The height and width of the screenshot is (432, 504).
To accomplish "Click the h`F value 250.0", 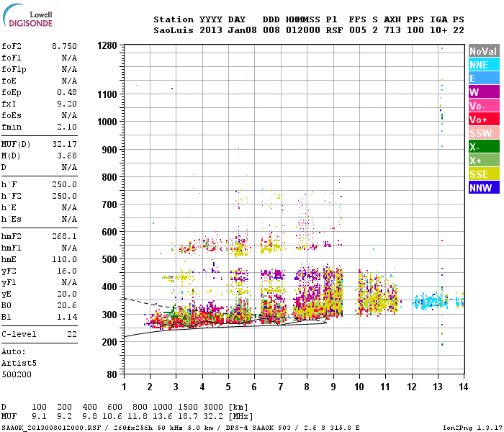I will pos(64,185).
